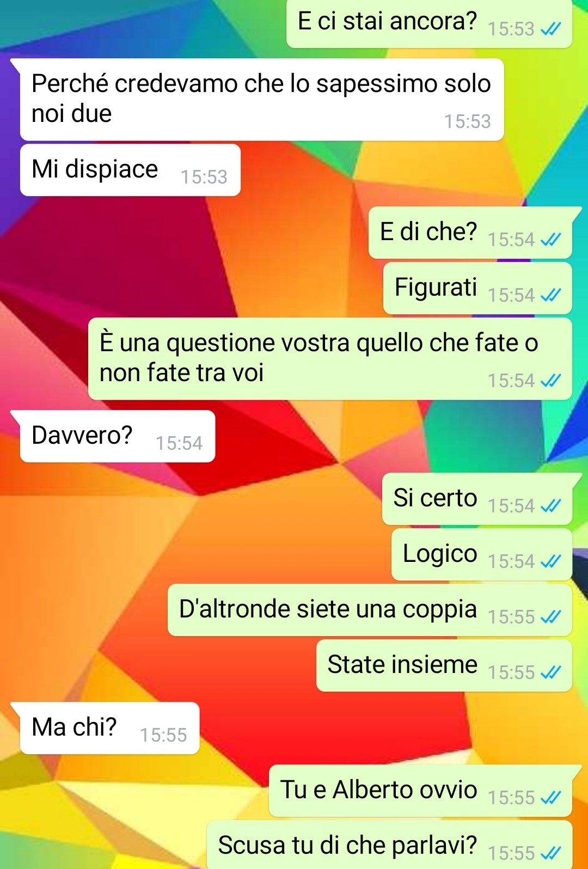Tap double-check icon beside "Logico"
The width and height of the screenshot is (588, 869).
550,561
